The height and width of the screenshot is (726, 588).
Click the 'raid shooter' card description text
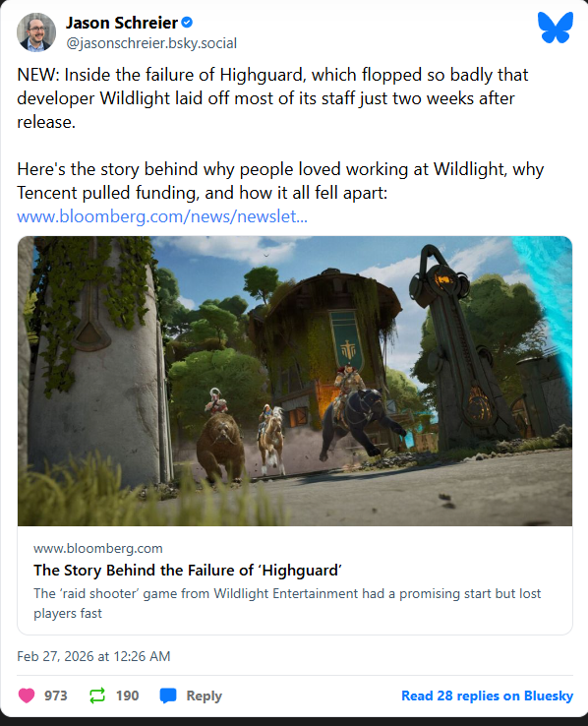tap(287, 603)
